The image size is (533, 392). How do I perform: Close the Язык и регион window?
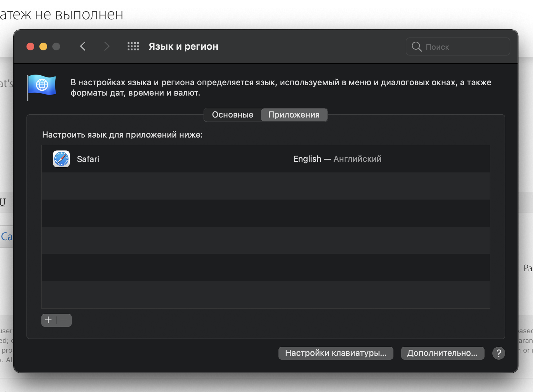point(30,46)
